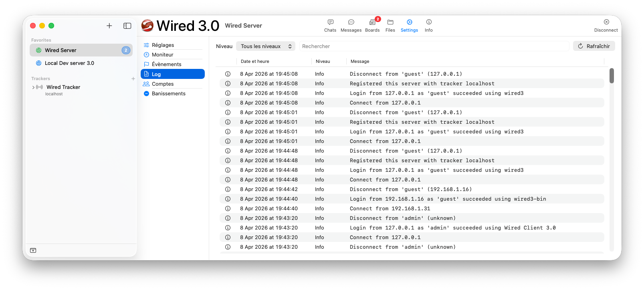Click the icon at the sidebar bottom-left corner
This screenshot has width=644, height=290.
[33, 250]
